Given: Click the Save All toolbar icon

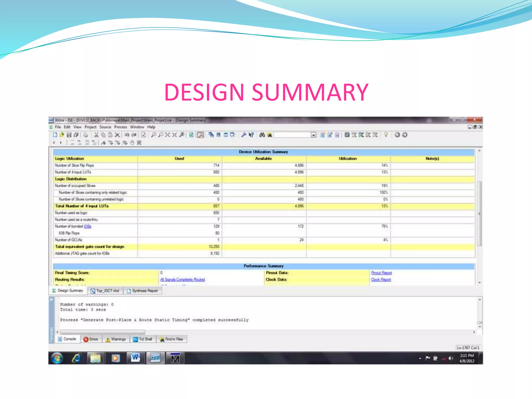Looking at the screenshot, I should click(x=76, y=135).
